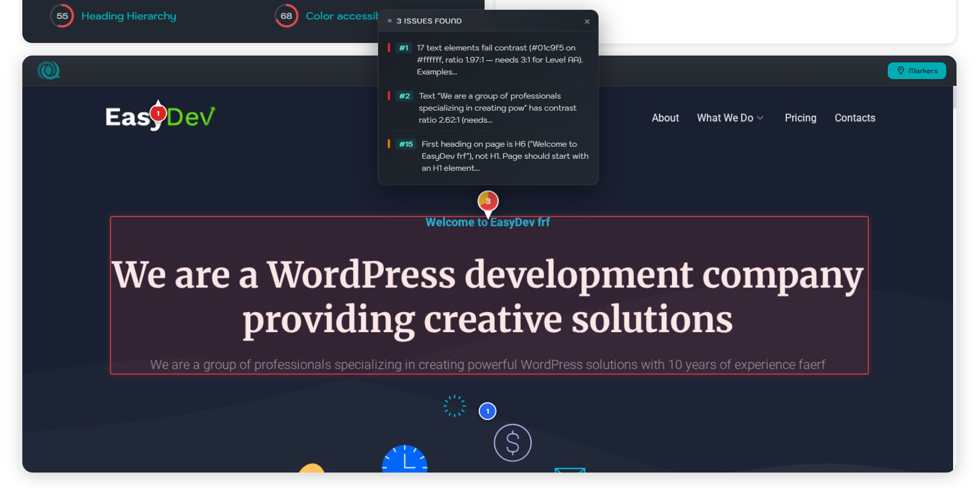Click the red and yellow marker 3 above the heading
The image size is (980, 488).
point(488,202)
